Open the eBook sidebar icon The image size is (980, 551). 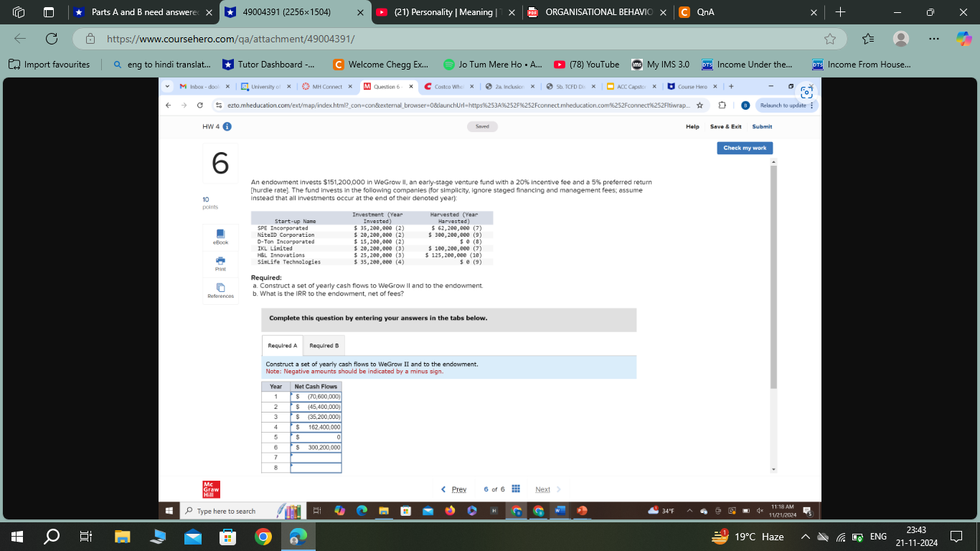[x=220, y=237]
